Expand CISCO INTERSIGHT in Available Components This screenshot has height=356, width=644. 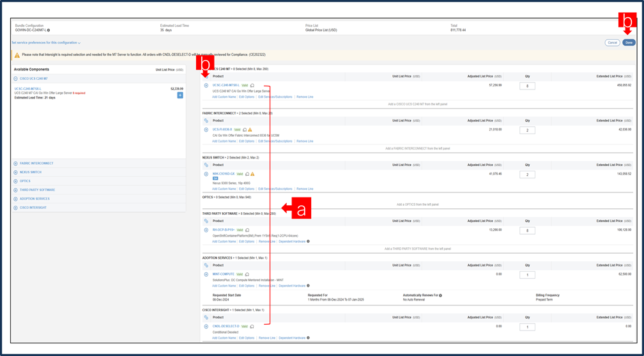point(15,208)
